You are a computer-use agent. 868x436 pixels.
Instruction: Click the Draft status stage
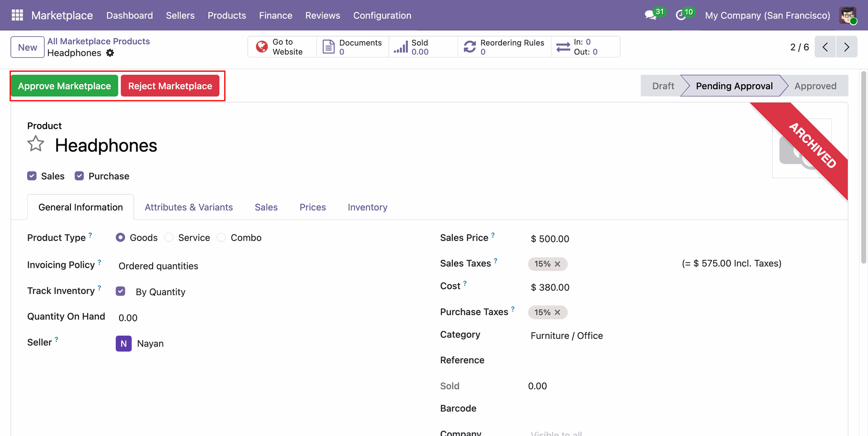coord(663,86)
